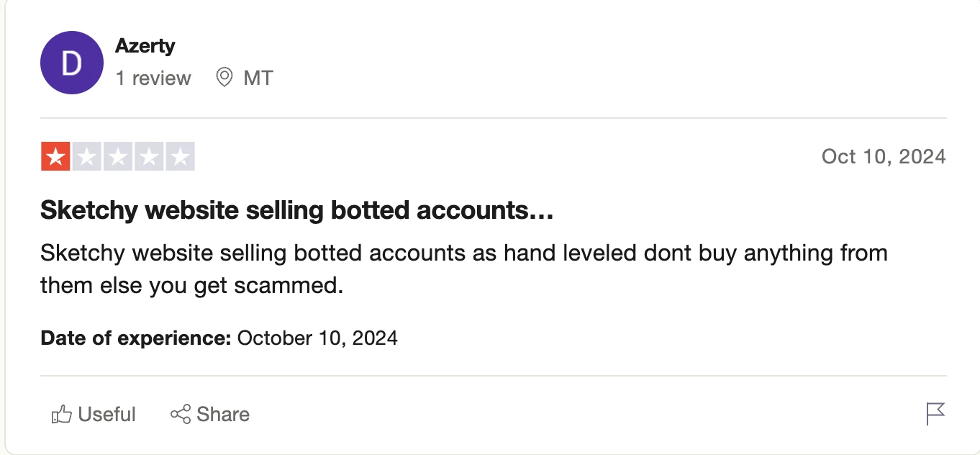The width and height of the screenshot is (980, 455).
Task: Click the red first rating star
Action: coord(55,157)
